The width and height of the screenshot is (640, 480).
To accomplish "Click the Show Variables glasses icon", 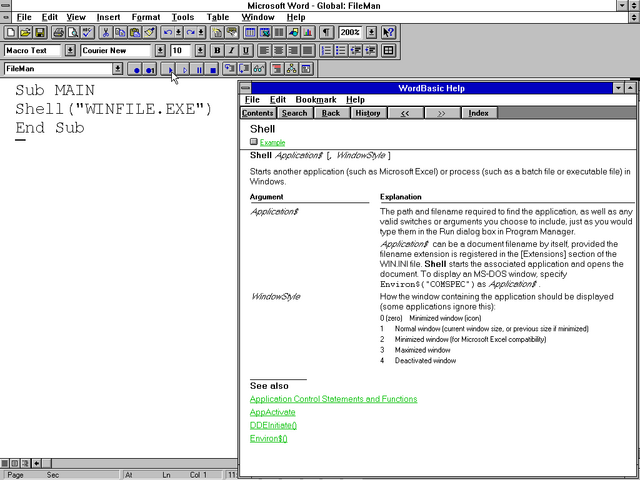I will pyautogui.click(x=259, y=69).
